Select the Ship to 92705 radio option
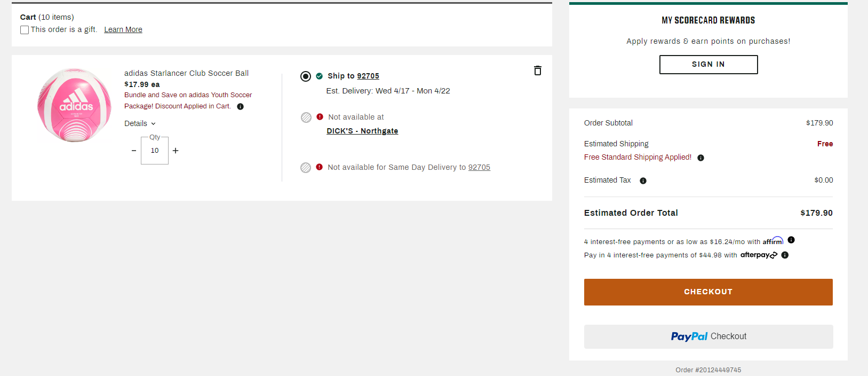The width and height of the screenshot is (868, 376). click(x=306, y=76)
